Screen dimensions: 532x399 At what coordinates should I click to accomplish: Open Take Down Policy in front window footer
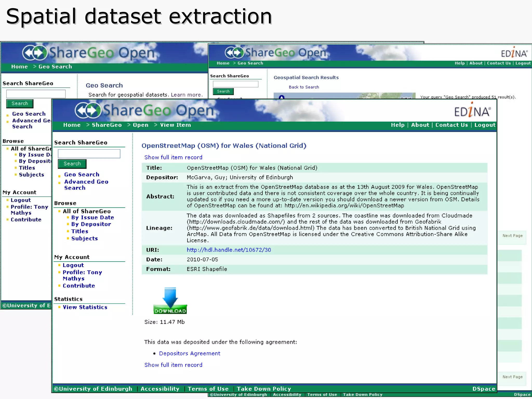264,389
